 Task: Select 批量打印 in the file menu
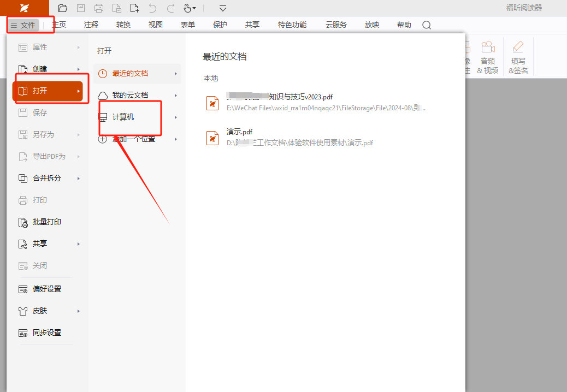click(x=46, y=222)
